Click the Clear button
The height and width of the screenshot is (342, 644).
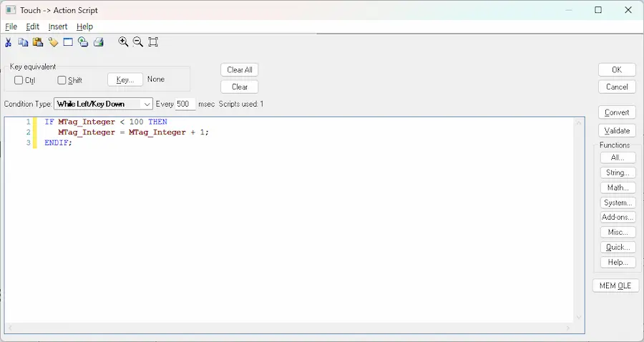pyautogui.click(x=240, y=87)
